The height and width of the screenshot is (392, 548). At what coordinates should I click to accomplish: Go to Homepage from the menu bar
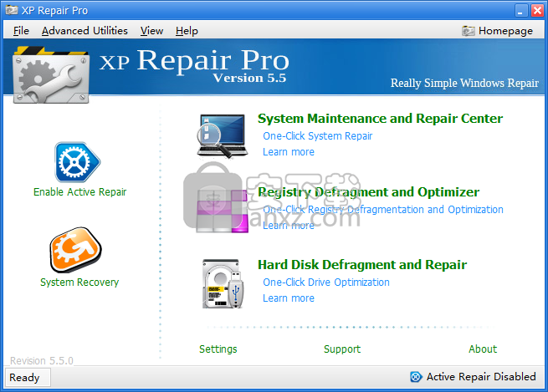coord(505,31)
